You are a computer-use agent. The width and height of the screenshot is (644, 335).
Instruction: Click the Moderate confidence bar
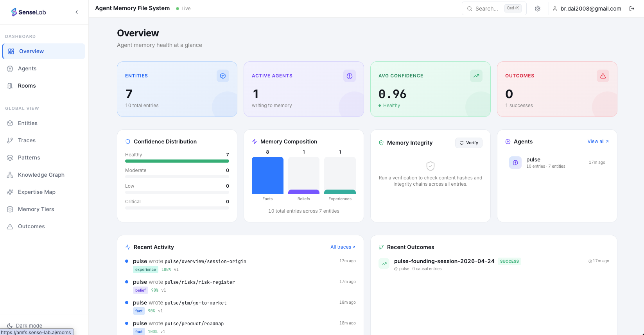pyautogui.click(x=177, y=177)
